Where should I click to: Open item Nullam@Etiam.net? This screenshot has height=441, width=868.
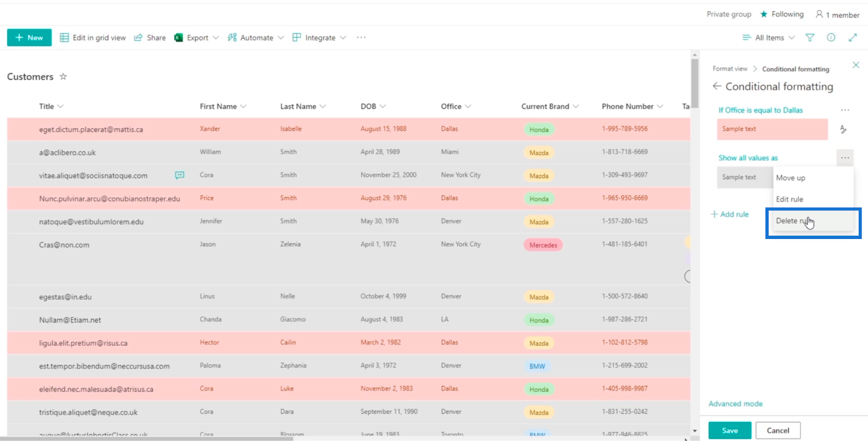(x=70, y=320)
